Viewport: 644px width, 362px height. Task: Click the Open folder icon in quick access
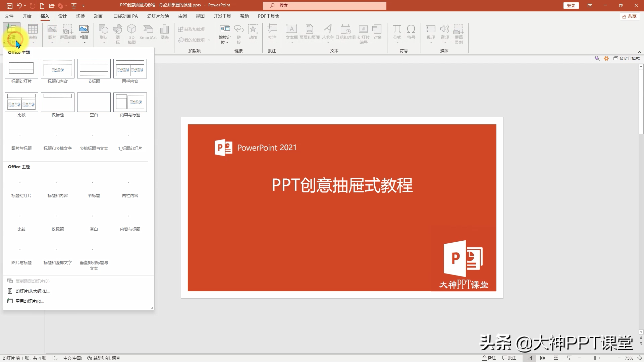click(52, 6)
